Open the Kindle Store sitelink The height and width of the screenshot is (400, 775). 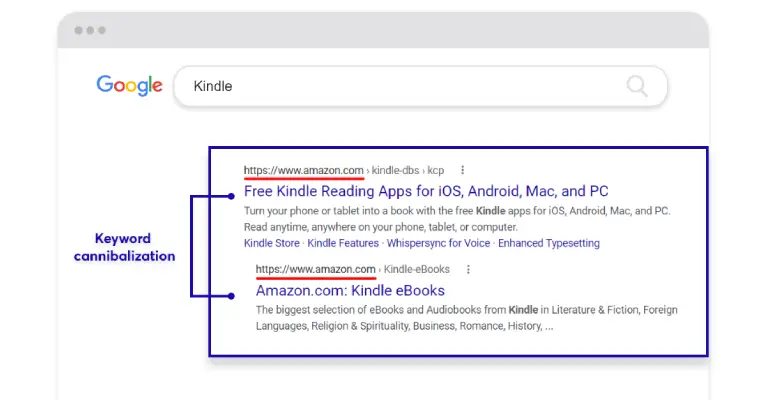point(272,243)
